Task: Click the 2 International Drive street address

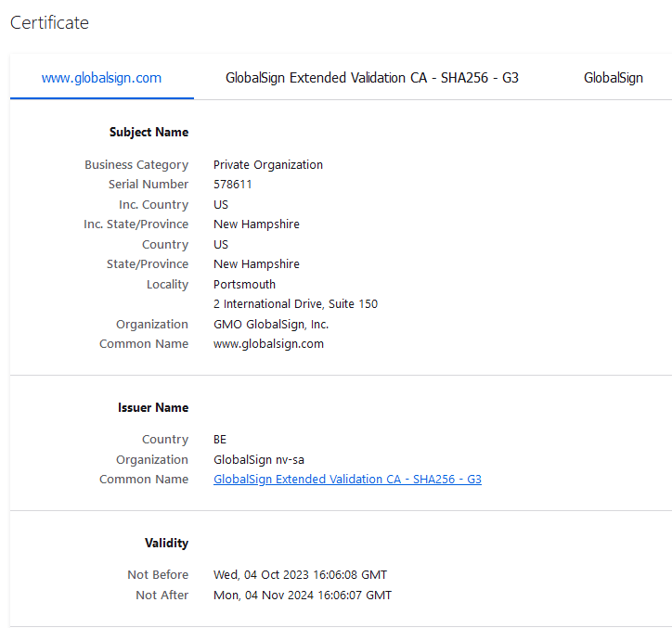Action: click(x=295, y=304)
